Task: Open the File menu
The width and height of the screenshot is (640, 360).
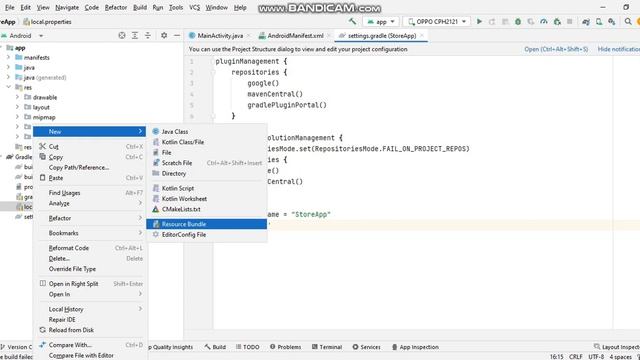Action: pyautogui.click(x=9, y=7)
